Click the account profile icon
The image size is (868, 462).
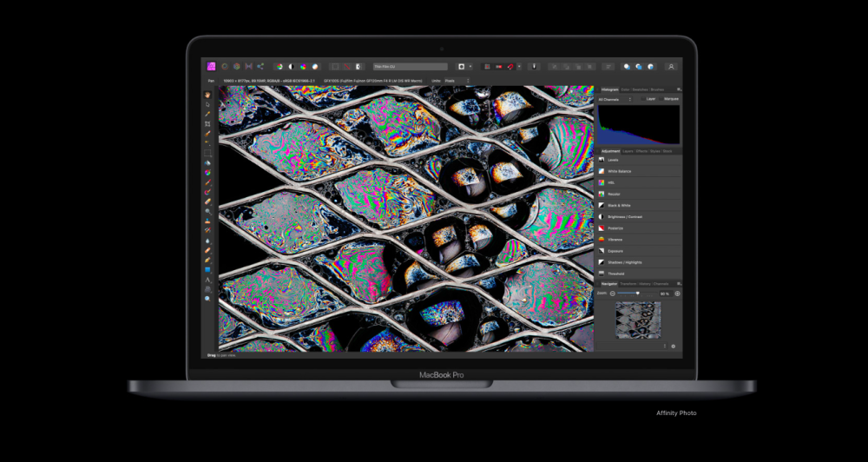[672, 67]
